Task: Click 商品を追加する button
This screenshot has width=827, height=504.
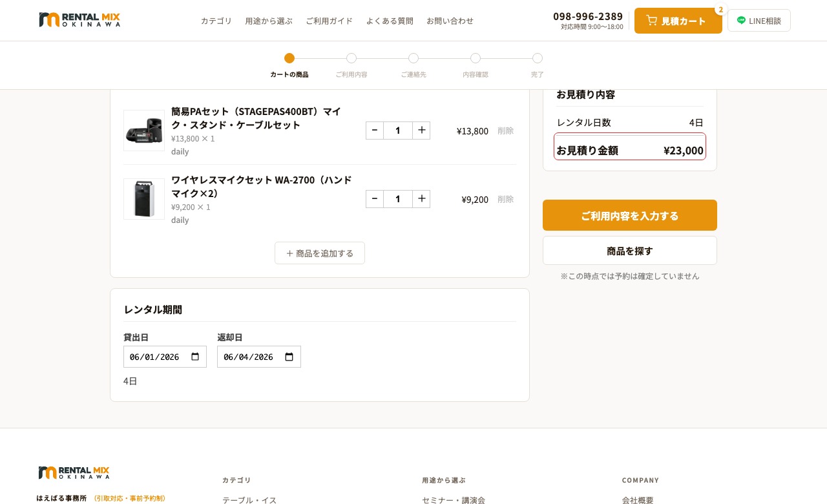Action: coord(320,253)
